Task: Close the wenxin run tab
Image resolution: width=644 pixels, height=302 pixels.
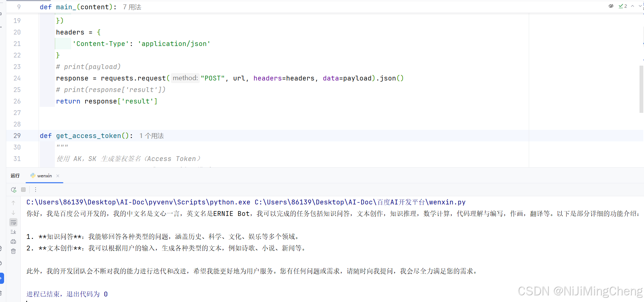Action: (58, 176)
